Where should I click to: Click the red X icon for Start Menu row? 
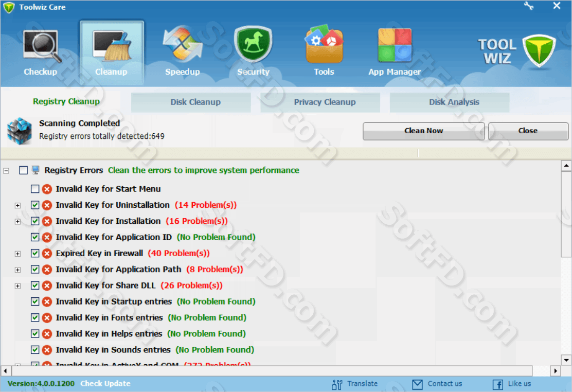tap(47, 189)
